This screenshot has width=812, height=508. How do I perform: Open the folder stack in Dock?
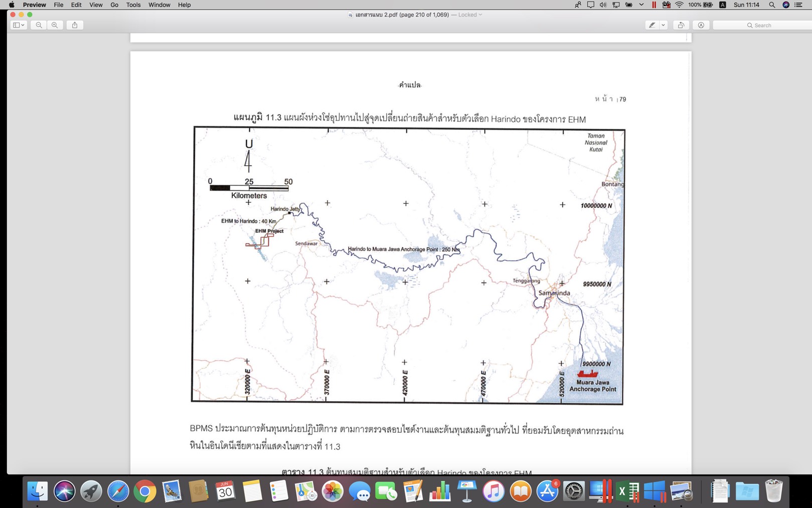(747, 491)
